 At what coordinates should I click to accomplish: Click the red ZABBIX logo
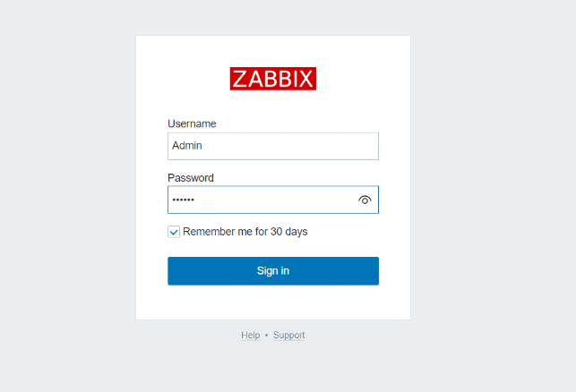[x=273, y=79]
